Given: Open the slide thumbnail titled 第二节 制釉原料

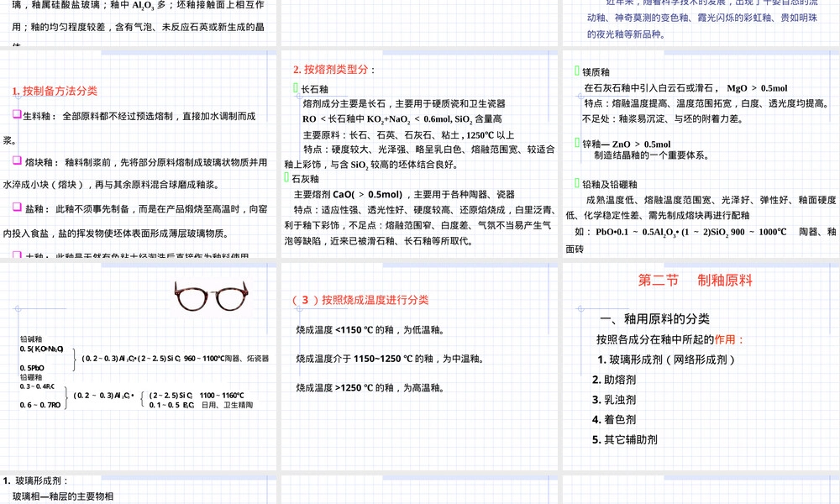Looking at the screenshot, I should (x=701, y=366).
